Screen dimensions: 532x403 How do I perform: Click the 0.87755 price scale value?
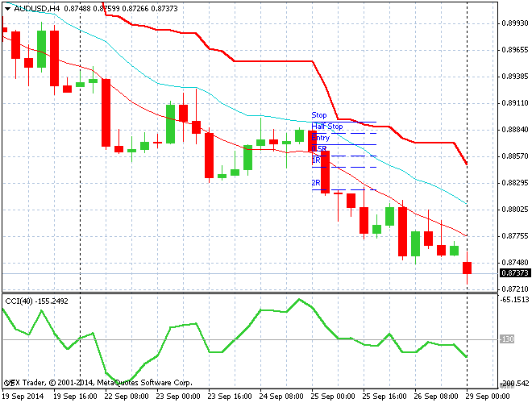pyautogui.click(x=515, y=236)
